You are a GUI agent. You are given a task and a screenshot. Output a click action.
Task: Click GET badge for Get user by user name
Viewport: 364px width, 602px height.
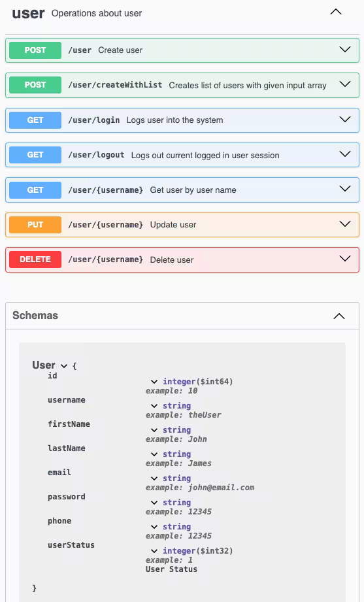click(x=35, y=190)
